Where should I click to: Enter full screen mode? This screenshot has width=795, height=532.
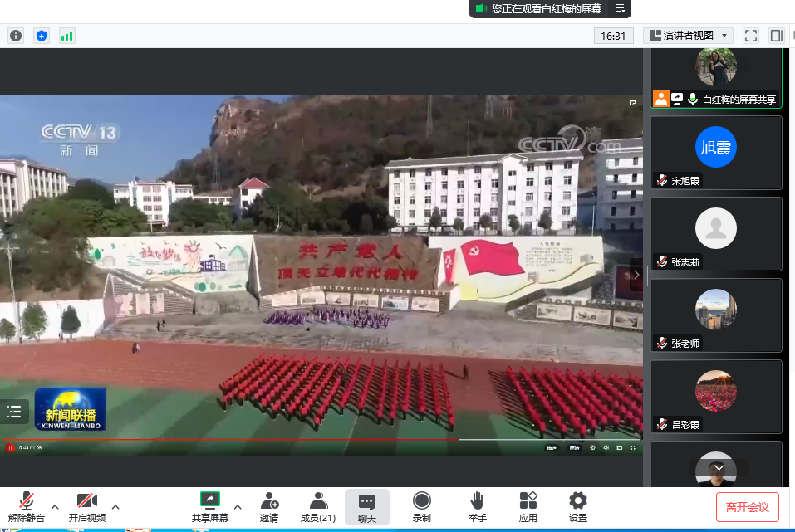pyautogui.click(x=751, y=36)
